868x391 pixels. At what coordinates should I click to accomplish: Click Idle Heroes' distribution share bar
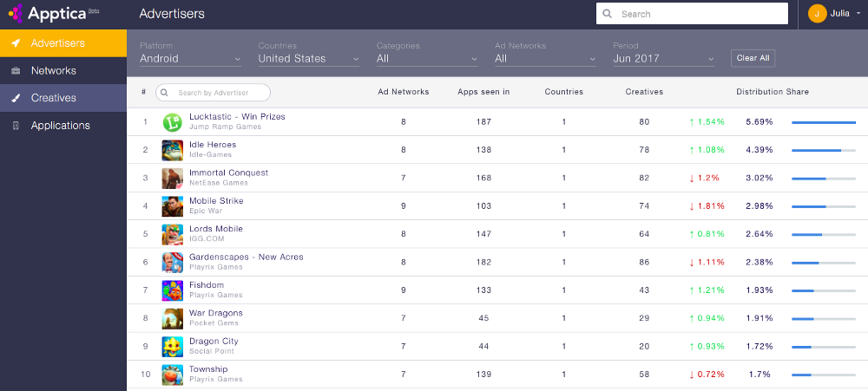tap(824, 150)
